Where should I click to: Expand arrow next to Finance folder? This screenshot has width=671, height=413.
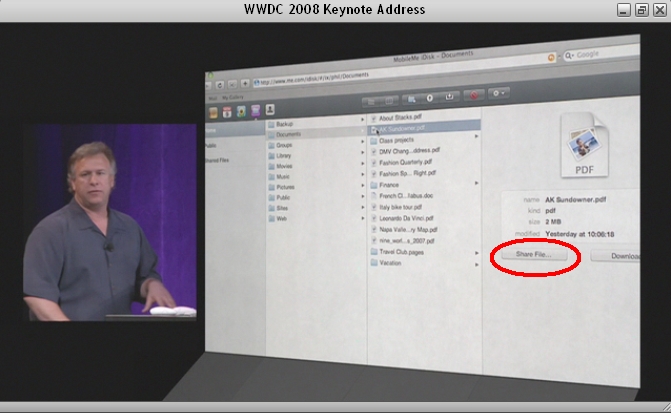click(476, 183)
